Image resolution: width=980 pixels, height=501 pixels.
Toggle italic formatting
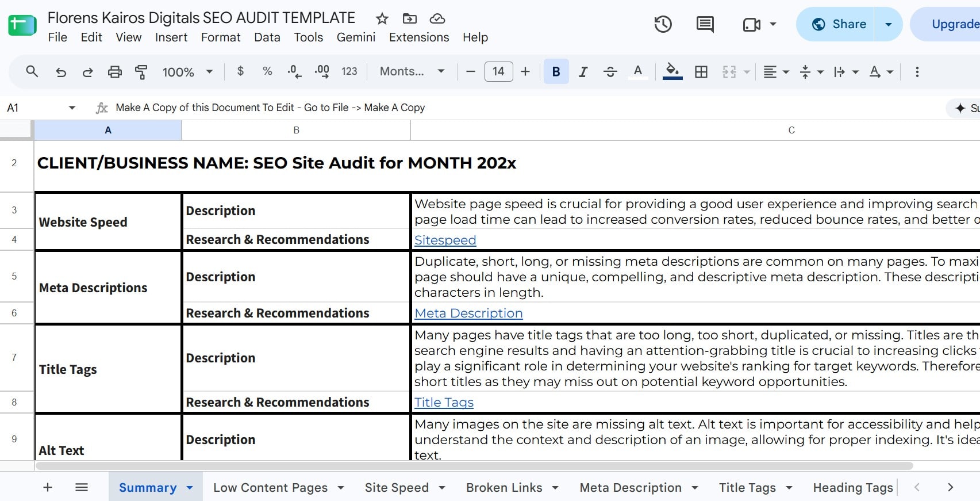pos(583,72)
